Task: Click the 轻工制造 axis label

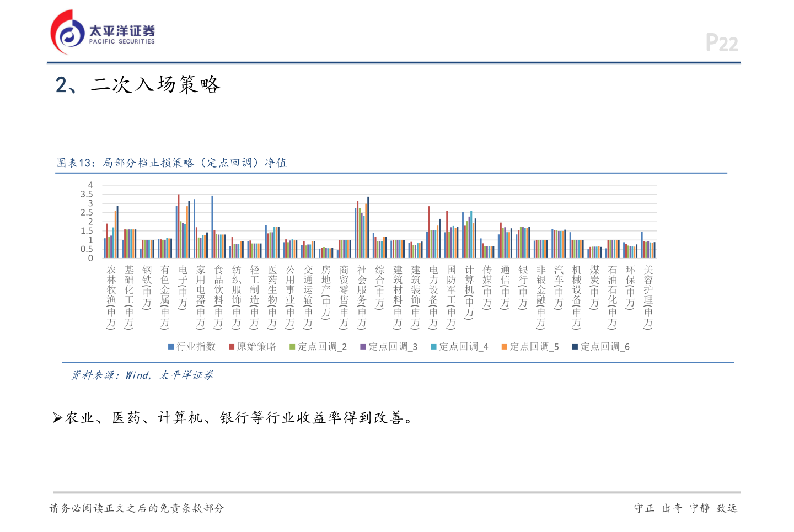Action: click(255, 297)
